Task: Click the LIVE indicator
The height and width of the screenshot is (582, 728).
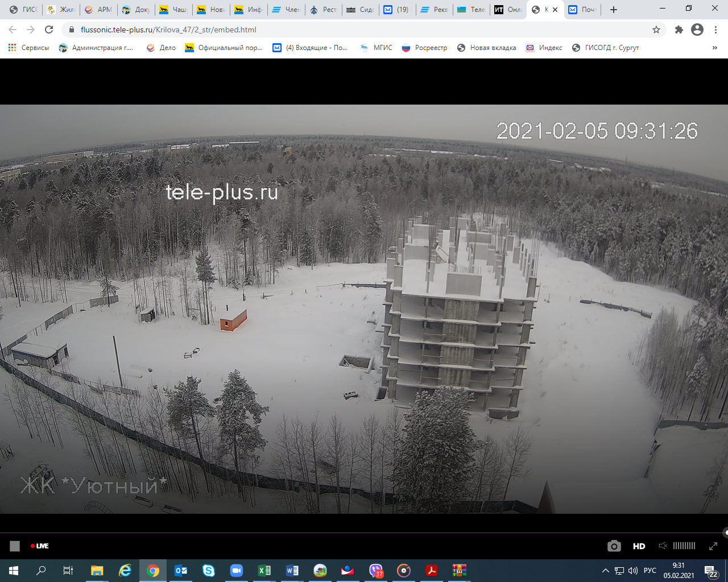Action: point(40,546)
